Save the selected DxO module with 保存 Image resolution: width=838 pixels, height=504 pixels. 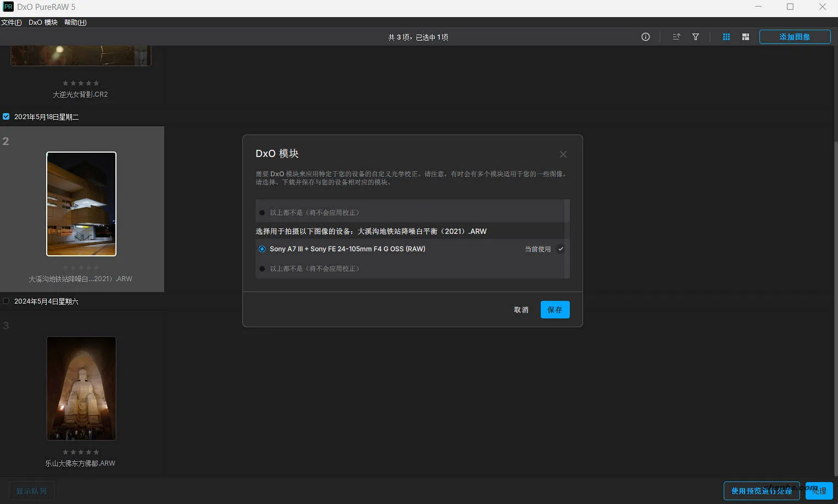click(x=554, y=310)
